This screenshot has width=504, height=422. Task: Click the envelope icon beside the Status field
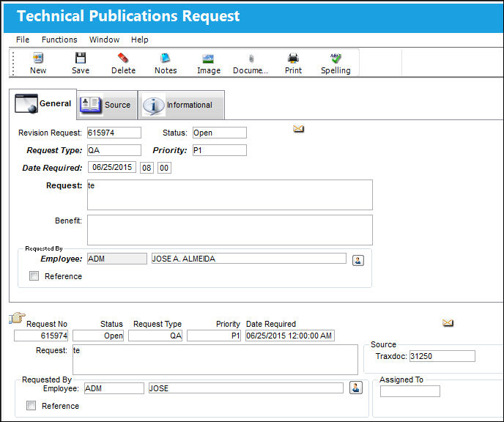click(298, 129)
